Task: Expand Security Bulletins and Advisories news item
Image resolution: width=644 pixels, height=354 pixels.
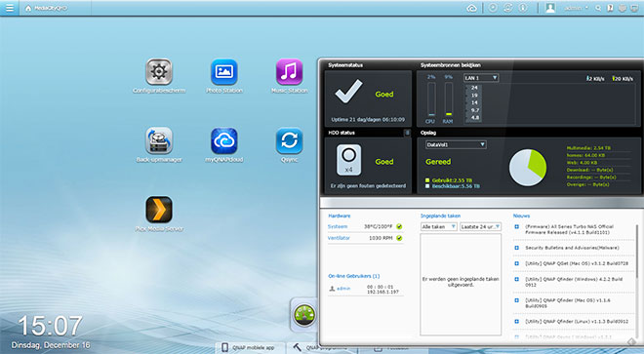Action: [517, 248]
